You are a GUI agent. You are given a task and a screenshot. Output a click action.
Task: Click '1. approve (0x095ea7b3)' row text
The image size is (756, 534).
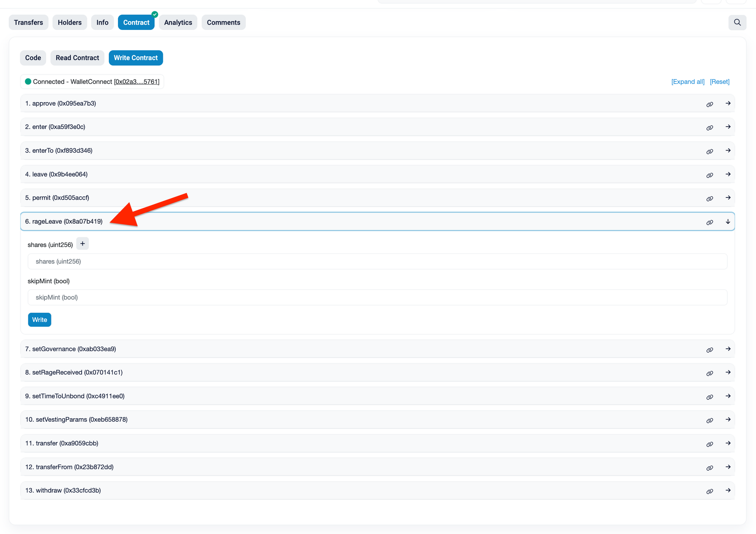coord(60,103)
